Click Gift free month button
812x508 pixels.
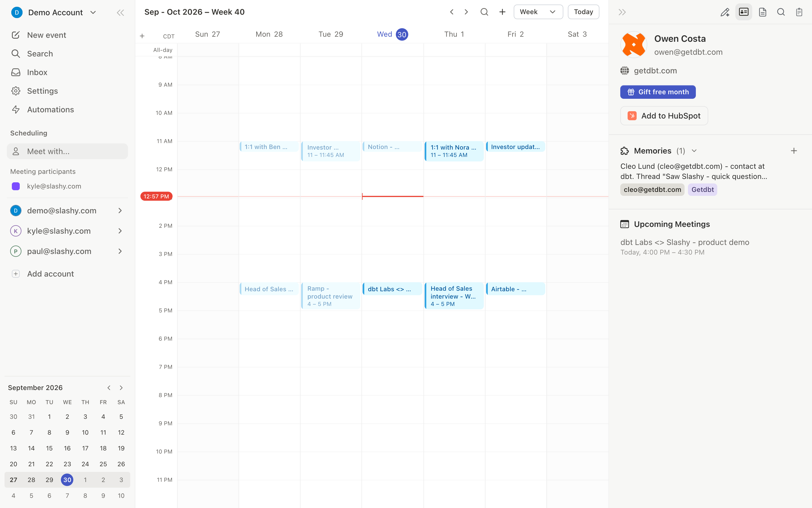(x=658, y=92)
